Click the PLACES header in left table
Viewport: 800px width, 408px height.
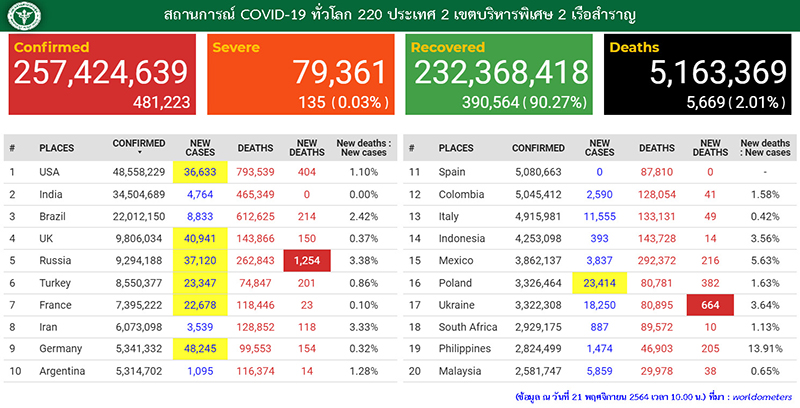(x=56, y=148)
